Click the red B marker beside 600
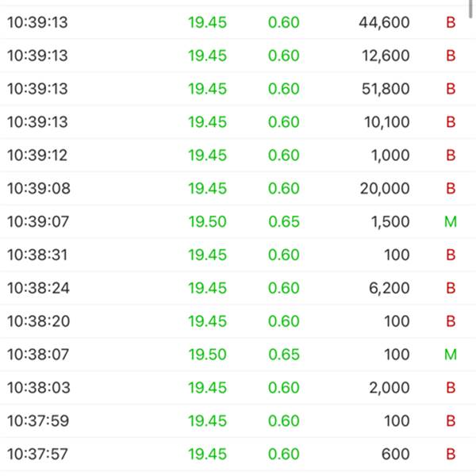476x476 pixels. [451, 455]
